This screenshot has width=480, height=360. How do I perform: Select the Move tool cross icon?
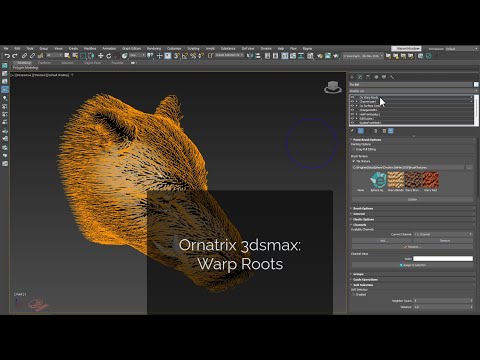101,56
